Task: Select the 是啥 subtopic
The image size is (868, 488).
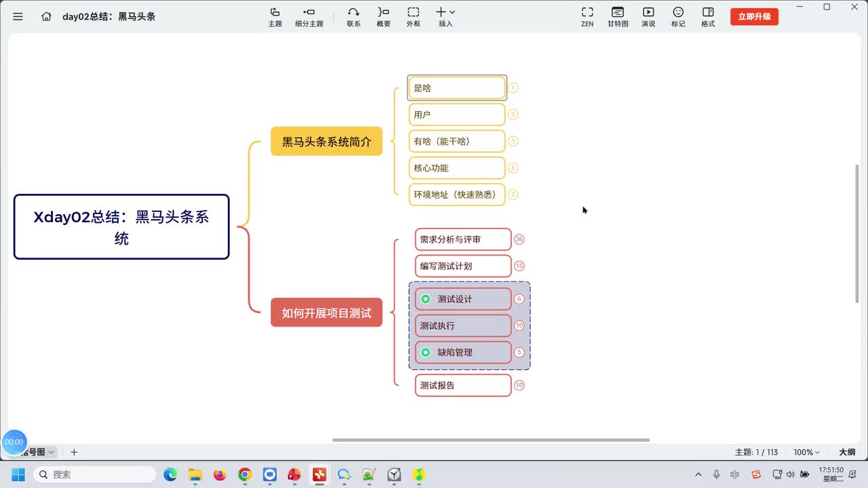Action: pos(457,88)
